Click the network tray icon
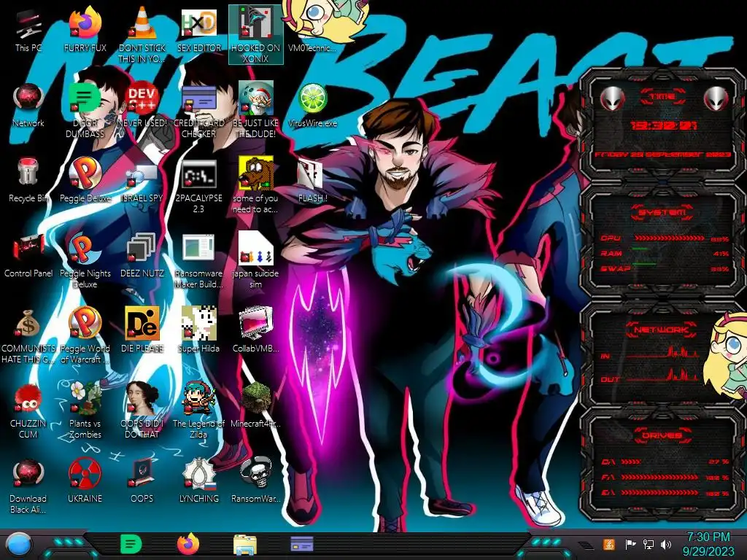Image resolution: width=747 pixels, height=560 pixels. pyautogui.click(x=649, y=545)
